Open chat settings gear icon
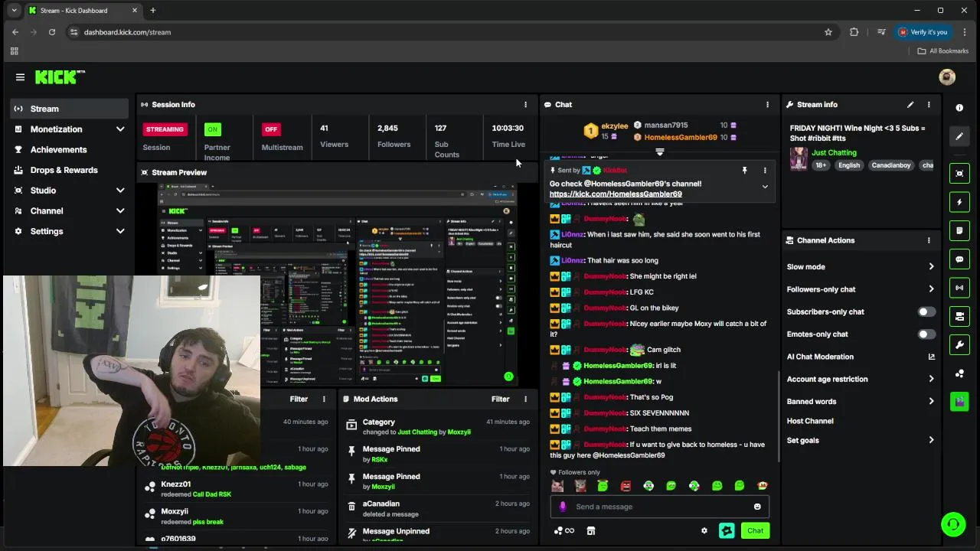The image size is (980, 551). coord(704,531)
